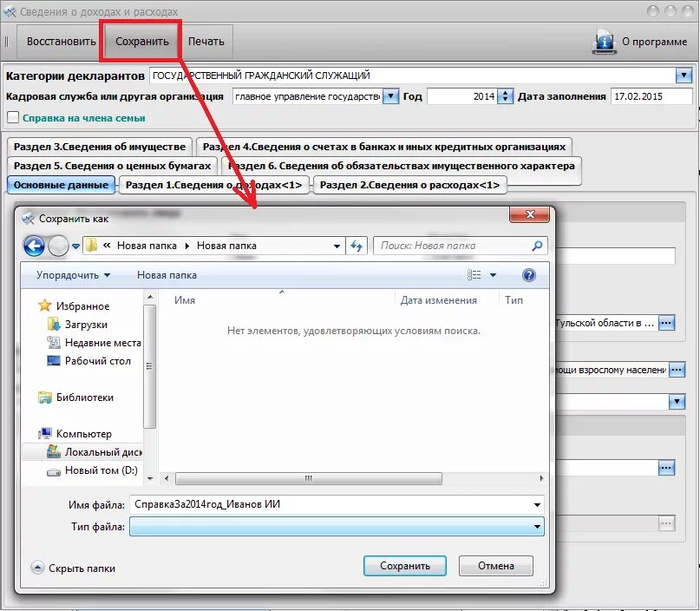Expand the Кадровая служба organization dropdown
This screenshot has width=700, height=611.
click(x=390, y=96)
